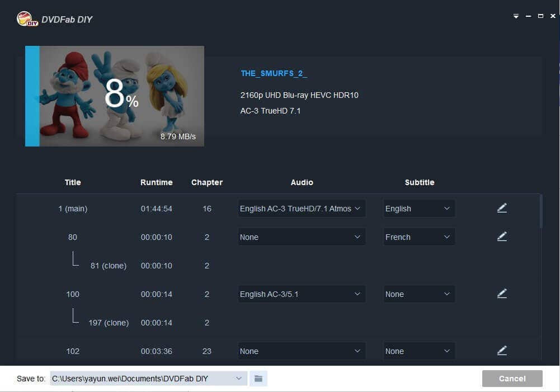Click the 8.79 MB/s speed readout
This screenshot has height=392, width=560.
[178, 136]
